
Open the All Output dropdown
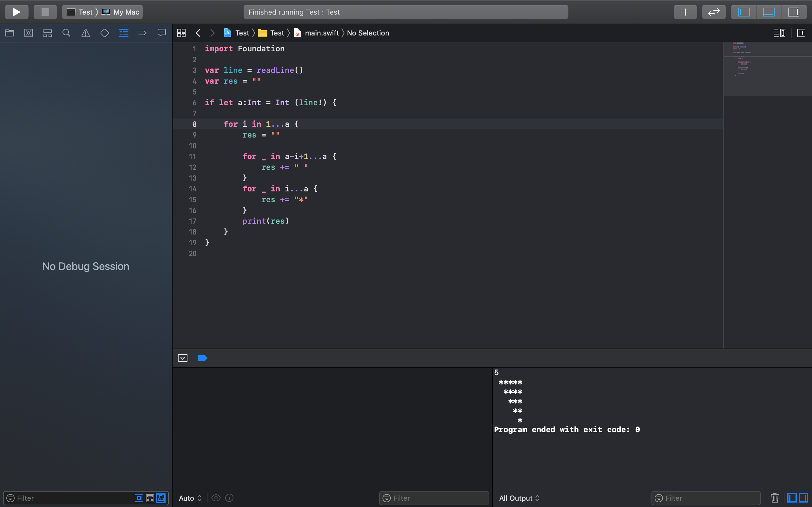519,498
